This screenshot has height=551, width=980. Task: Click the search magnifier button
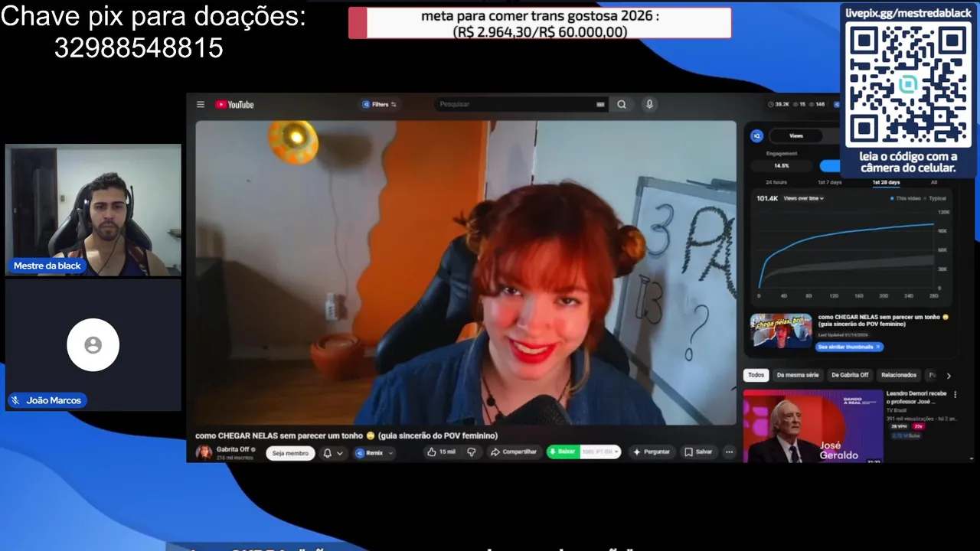(622, 105)
